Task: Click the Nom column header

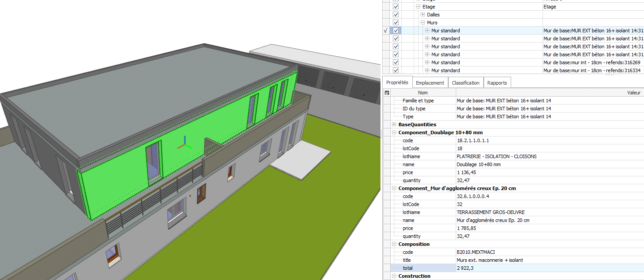Action: [x=423, y=93]
